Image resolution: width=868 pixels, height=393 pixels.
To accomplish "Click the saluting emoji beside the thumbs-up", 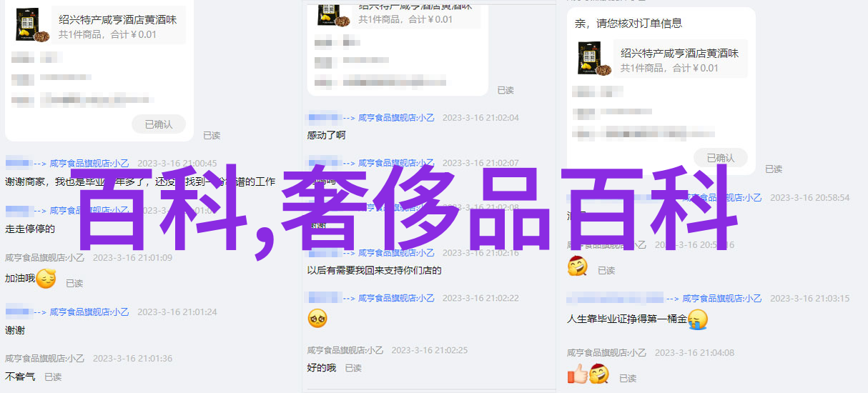I will pyautogui.click(x=598, y=374).
